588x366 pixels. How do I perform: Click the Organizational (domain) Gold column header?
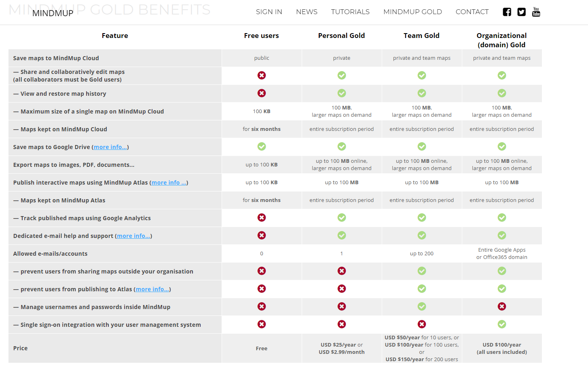tap(501, 40)
